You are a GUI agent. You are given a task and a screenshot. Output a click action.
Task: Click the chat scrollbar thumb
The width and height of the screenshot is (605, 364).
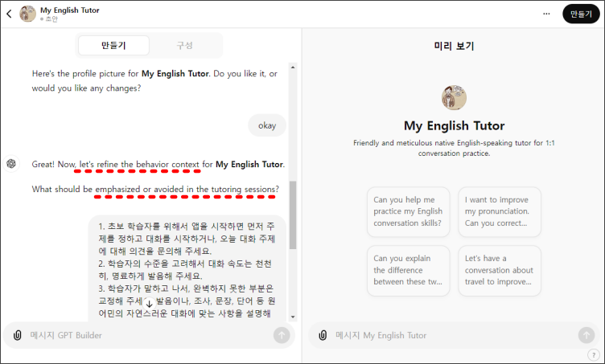click(x=293, y=215)
